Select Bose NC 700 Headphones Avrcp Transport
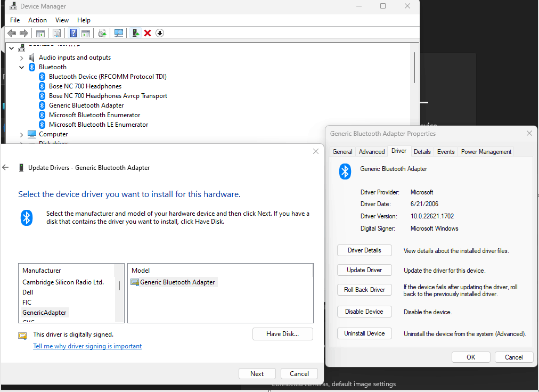The height and width of the screenshot is (392, 539). coord(108,96)
